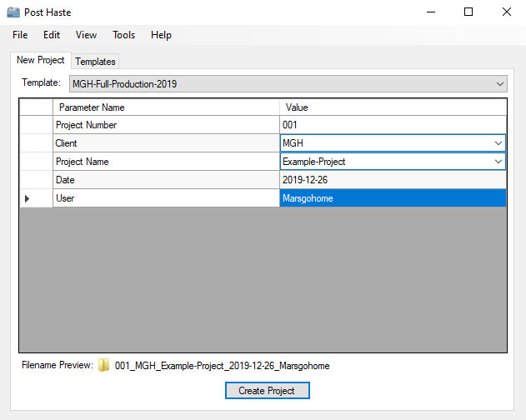Maximize the Post Haste window
The image size is (526, 420).
(x=468, y=12)
